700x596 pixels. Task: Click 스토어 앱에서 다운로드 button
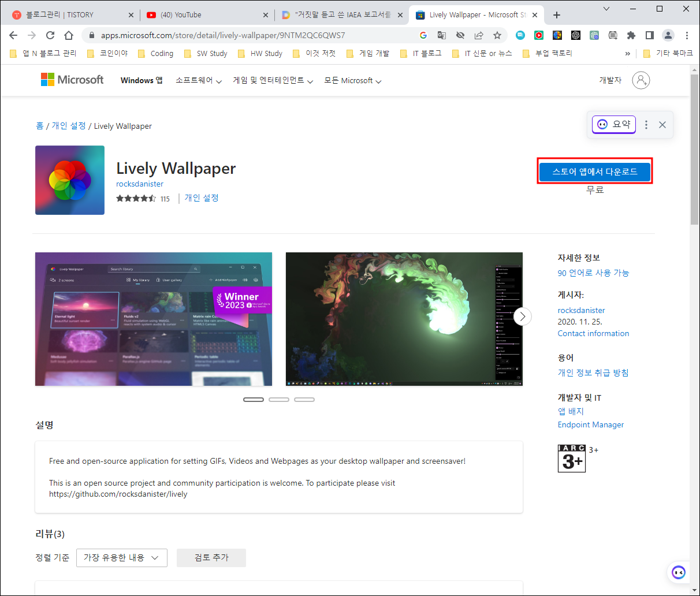tap(595, 172)
